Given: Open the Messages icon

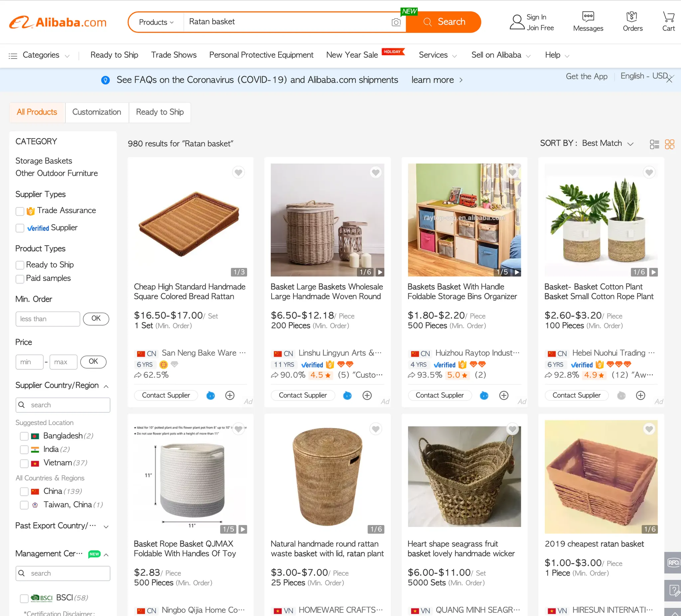Looking at the screenshot, I should tap(588, 22).
